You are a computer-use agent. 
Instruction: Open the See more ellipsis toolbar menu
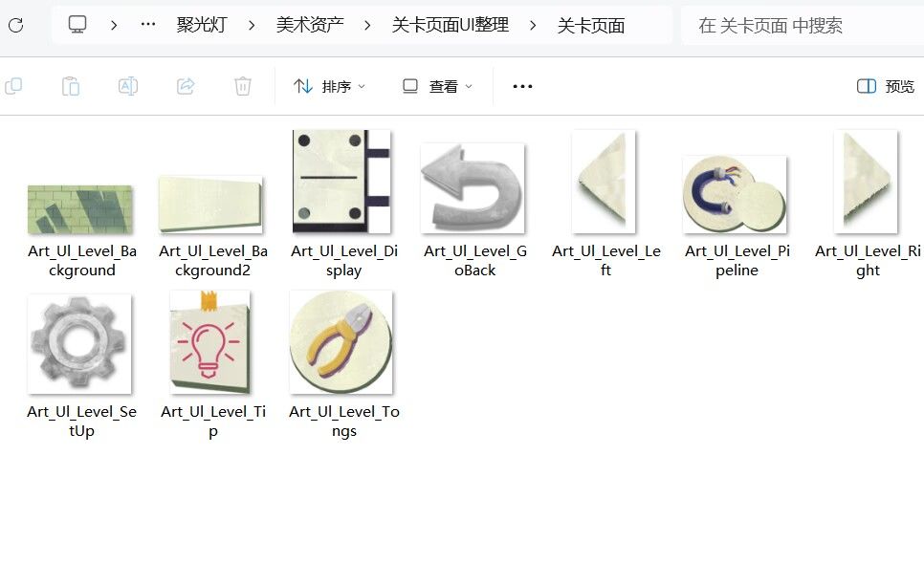click(522, 87)
